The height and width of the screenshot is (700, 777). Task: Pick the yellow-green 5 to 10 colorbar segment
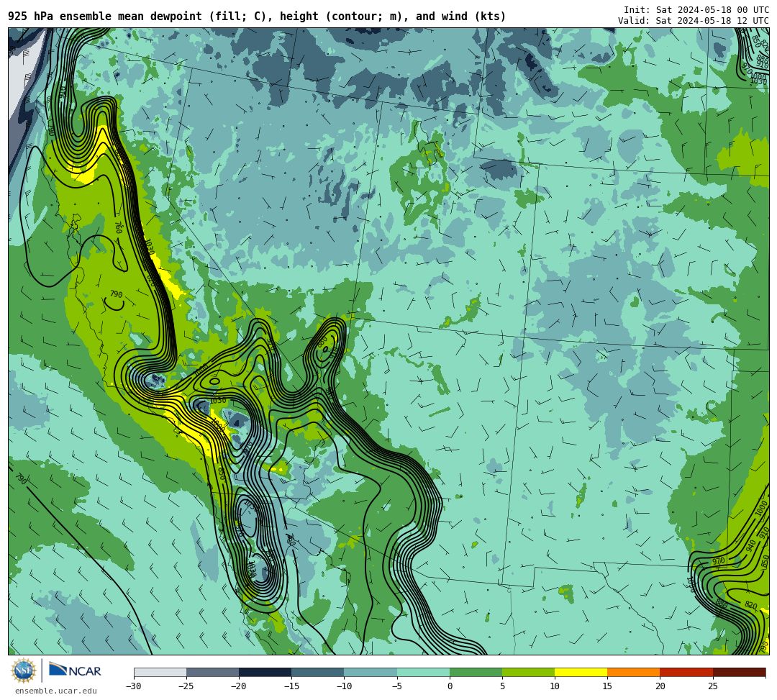(x=528, y=672)
